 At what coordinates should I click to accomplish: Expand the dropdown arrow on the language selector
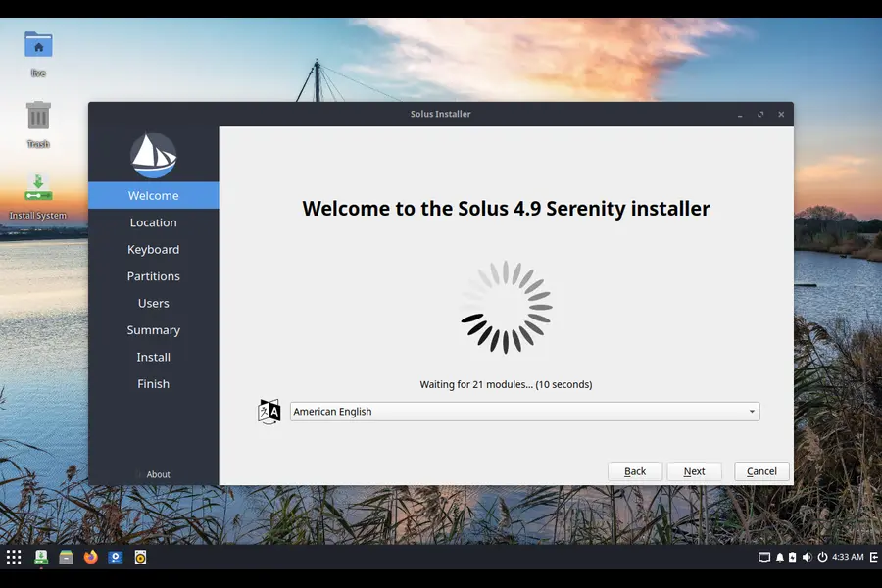[x=751, y=411]
